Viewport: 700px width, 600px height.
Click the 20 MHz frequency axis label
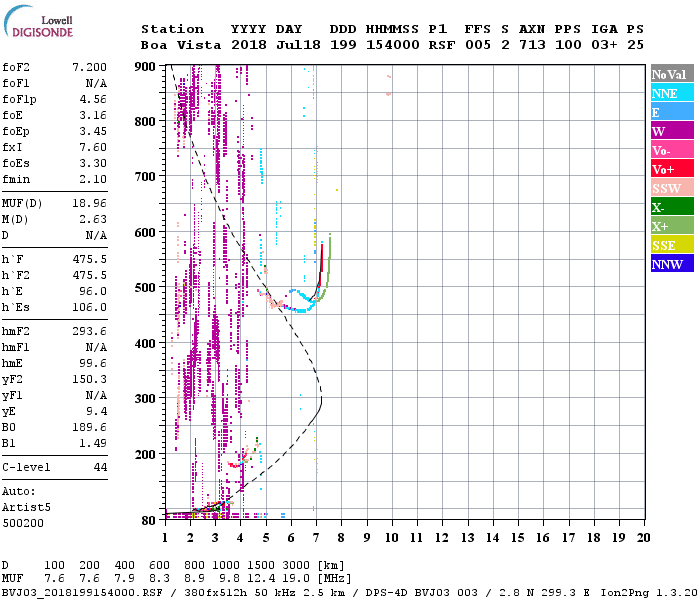pyautogui.click(x=643, y=538)
